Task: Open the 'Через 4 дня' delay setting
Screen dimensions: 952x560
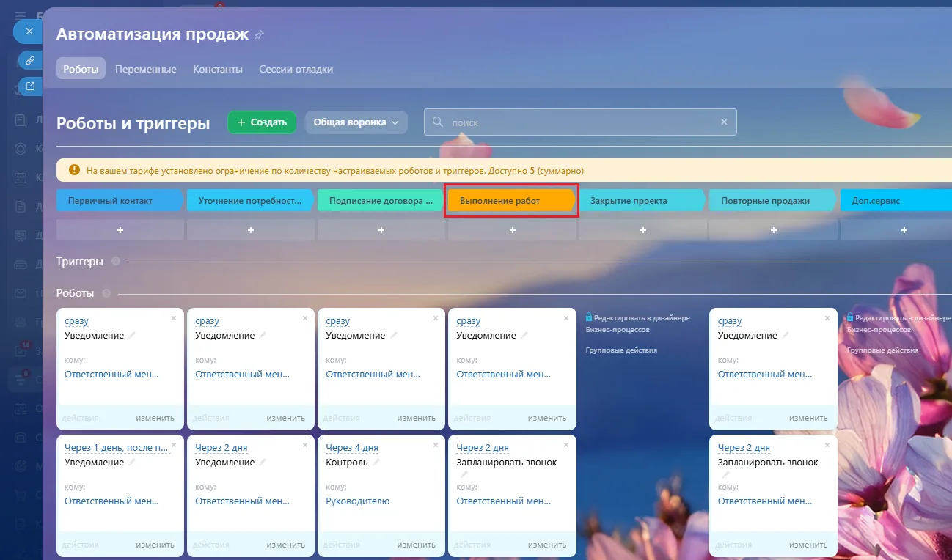Action: coord(352,448)
